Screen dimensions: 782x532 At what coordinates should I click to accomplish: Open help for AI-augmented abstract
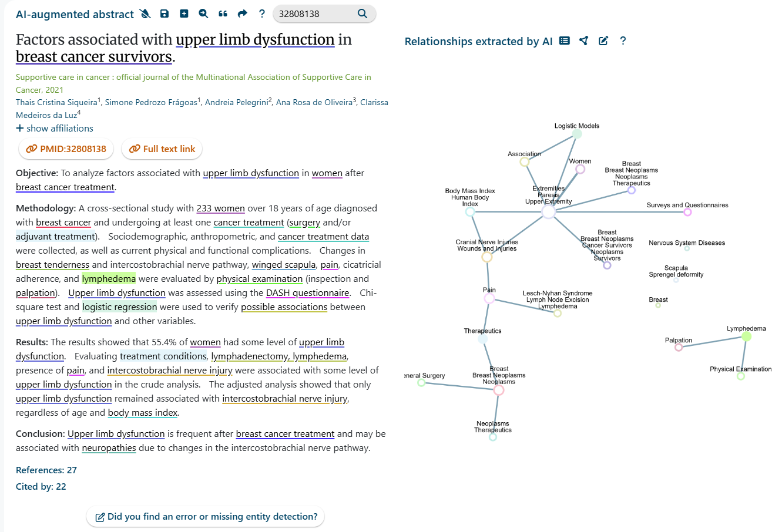tap(262, 14)
